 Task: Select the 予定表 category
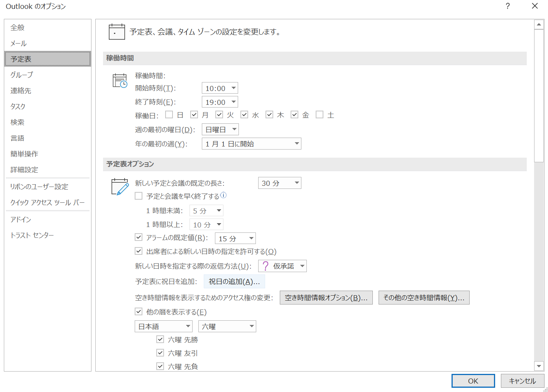pos(48,59)
